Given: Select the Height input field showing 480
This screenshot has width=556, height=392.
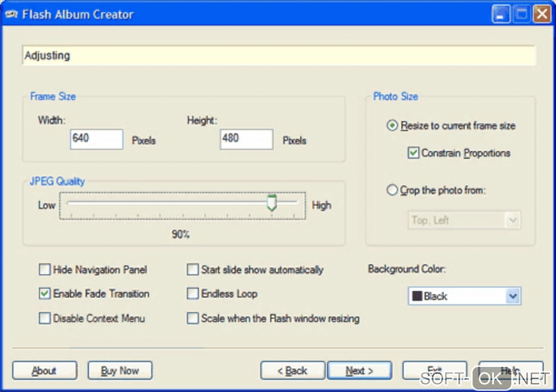Looking at the screenshot, I should (x=246, y=139).
